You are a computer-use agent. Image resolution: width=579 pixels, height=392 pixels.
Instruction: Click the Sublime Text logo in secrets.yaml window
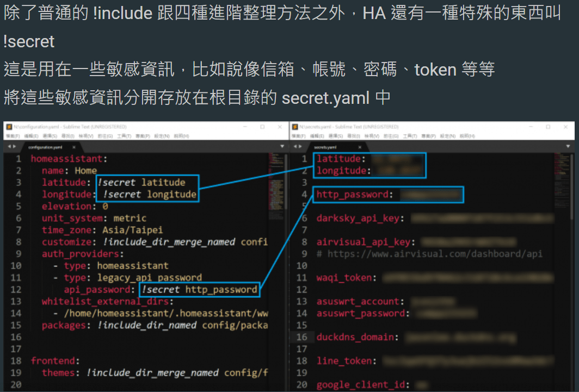tap(295, 127)
